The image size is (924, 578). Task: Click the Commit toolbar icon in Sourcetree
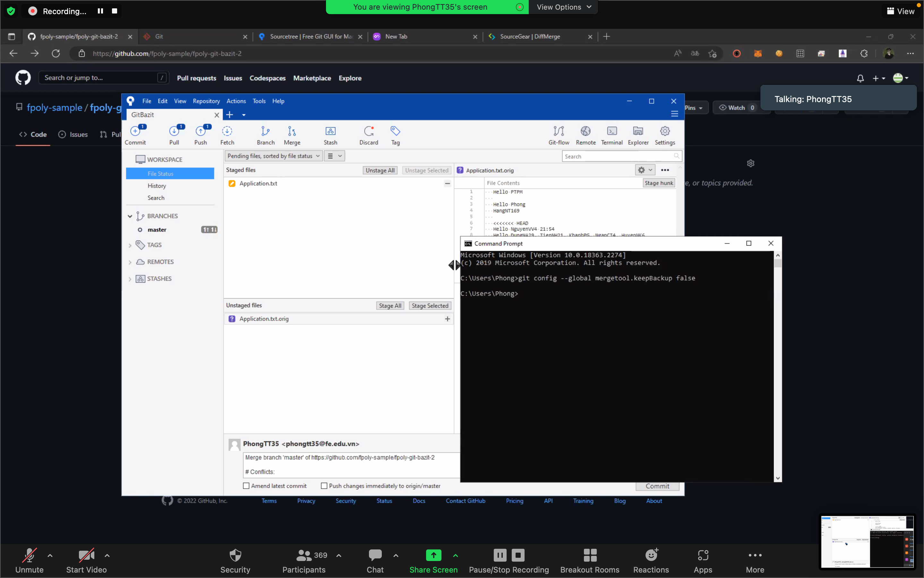pos(135,135)
